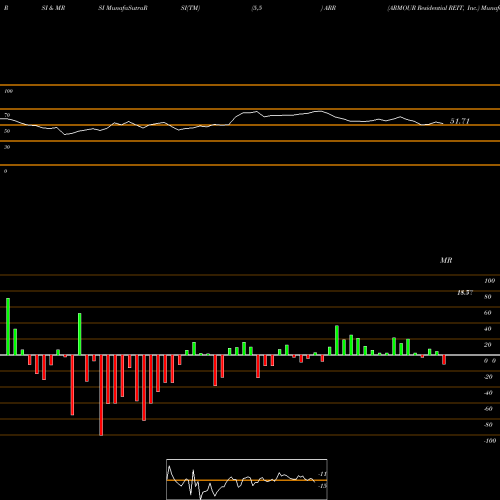This screenshot has height=500, width=500.
Task: Click the 80 axis label in MR panel
Action: (x=488, y=297)
